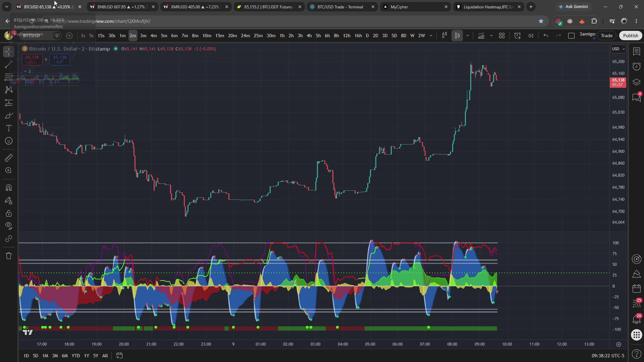
Task: Click Ask Gemini in title bar
Action: pos(573,7)
